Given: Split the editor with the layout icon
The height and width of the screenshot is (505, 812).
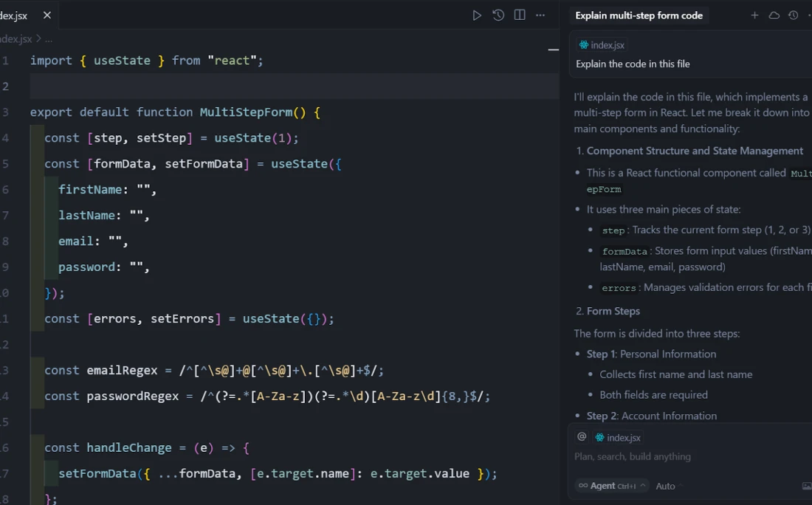Looking at the screenshot, I should click(x=520, y=16).
